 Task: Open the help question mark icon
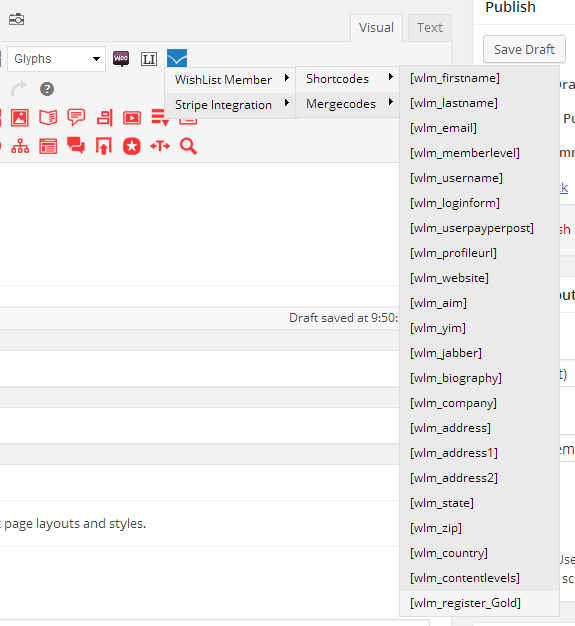47,89
